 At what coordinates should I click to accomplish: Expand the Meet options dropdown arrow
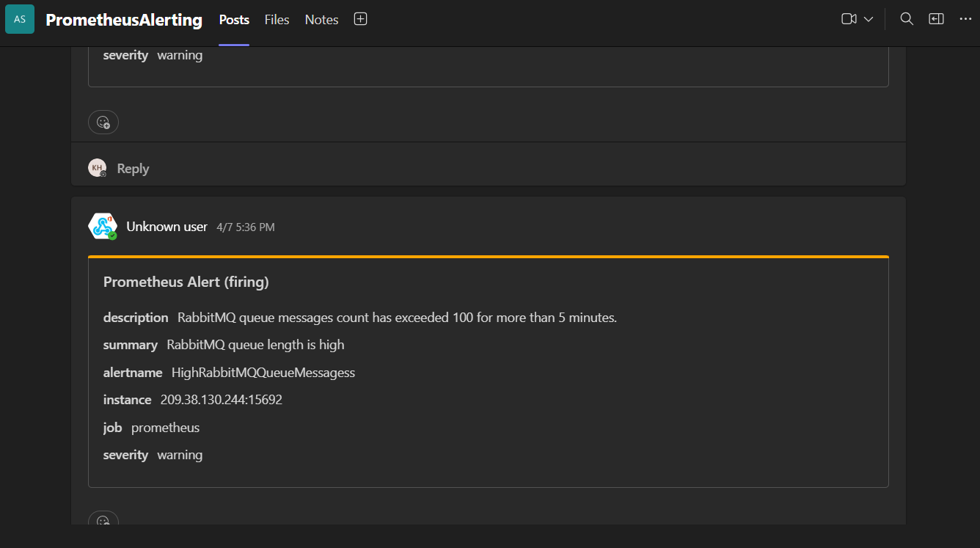(x=869, y=19)
